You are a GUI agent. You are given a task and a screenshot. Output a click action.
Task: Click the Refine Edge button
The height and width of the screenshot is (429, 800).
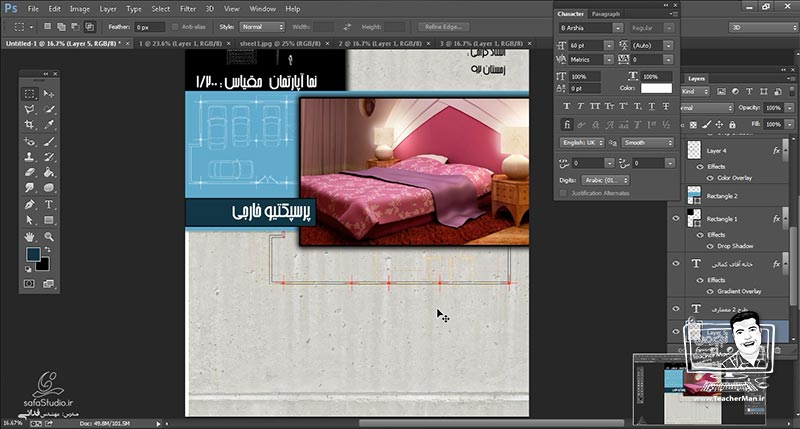coord(443,27)
